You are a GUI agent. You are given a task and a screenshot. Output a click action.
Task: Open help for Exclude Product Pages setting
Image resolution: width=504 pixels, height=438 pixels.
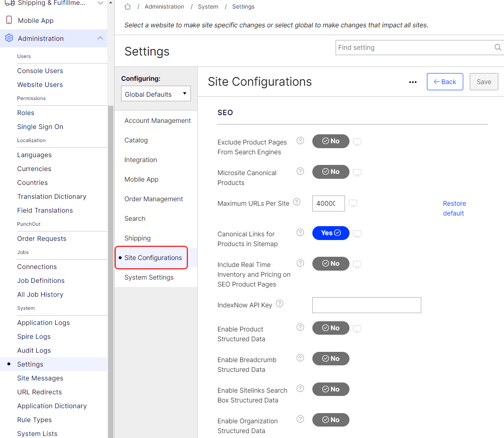point(300,140)
